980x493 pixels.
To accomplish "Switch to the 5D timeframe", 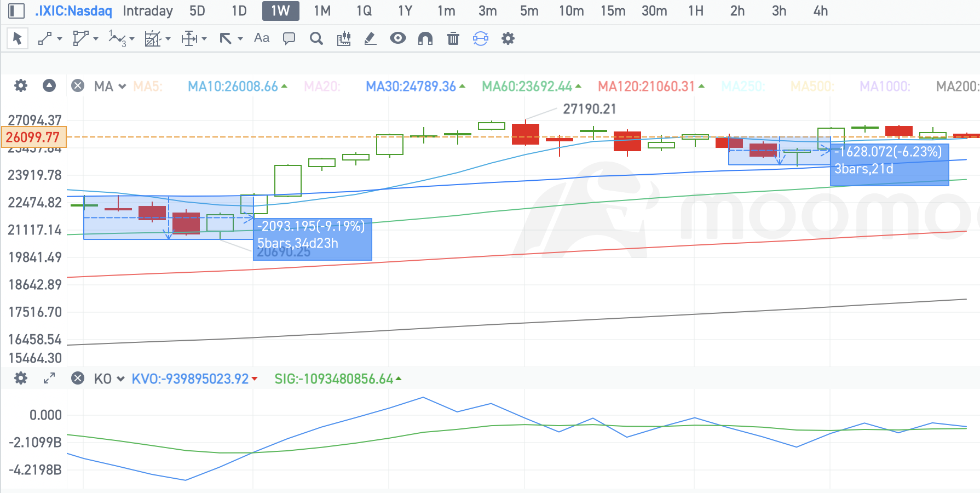I will (x=197, y=11).
